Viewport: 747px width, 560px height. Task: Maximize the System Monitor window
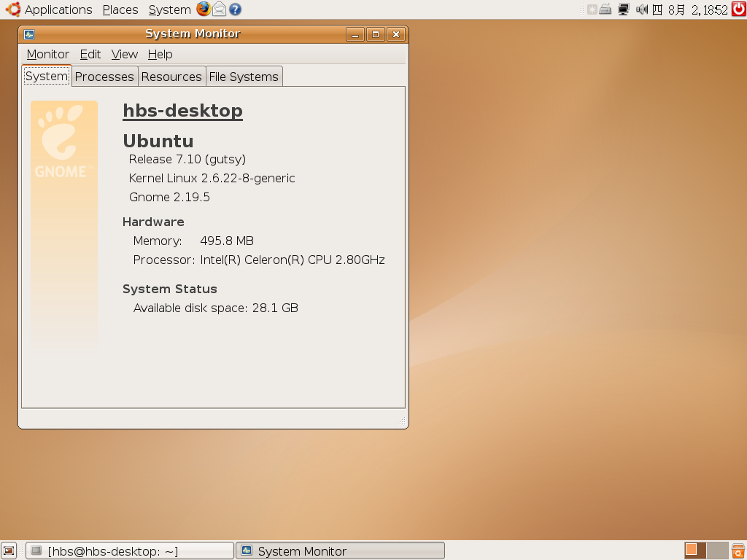376,34
